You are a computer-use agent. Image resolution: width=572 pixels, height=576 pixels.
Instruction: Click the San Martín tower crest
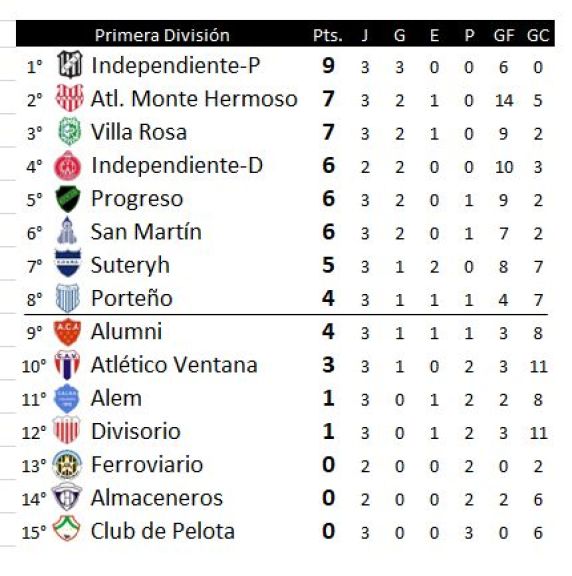click(67, 231)
